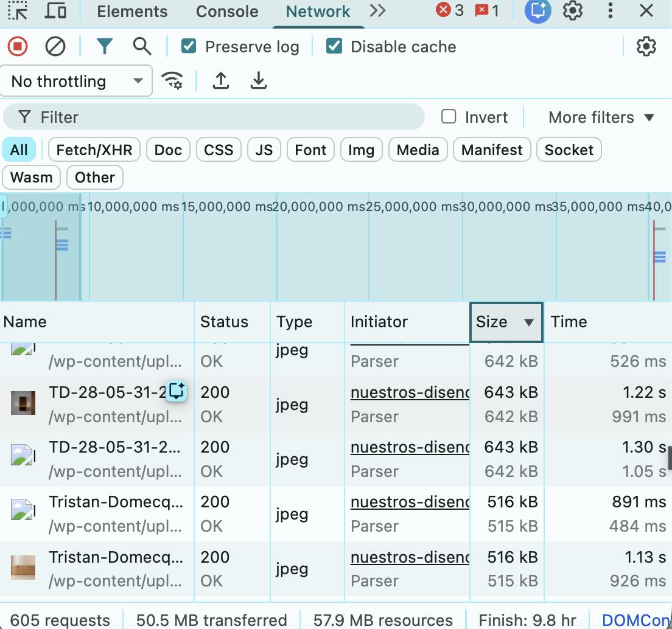Import HAR file with the upload arrow

(x=221, y=80)
